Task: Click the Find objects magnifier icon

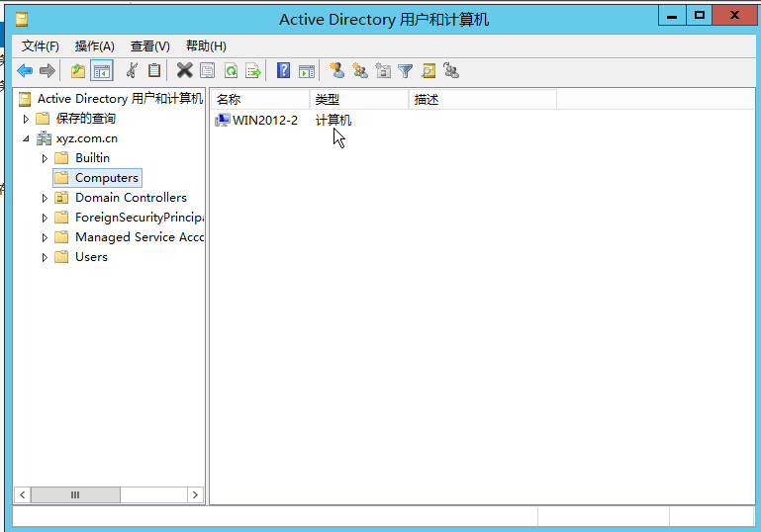Action: pos(428,71)
